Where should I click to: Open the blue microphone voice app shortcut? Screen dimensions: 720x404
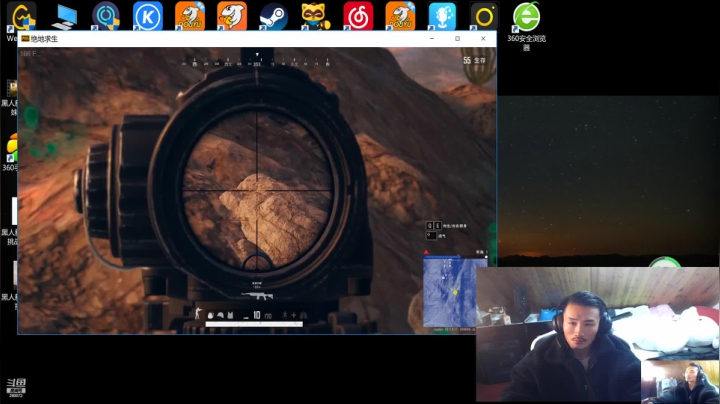(x=442, y=16)
